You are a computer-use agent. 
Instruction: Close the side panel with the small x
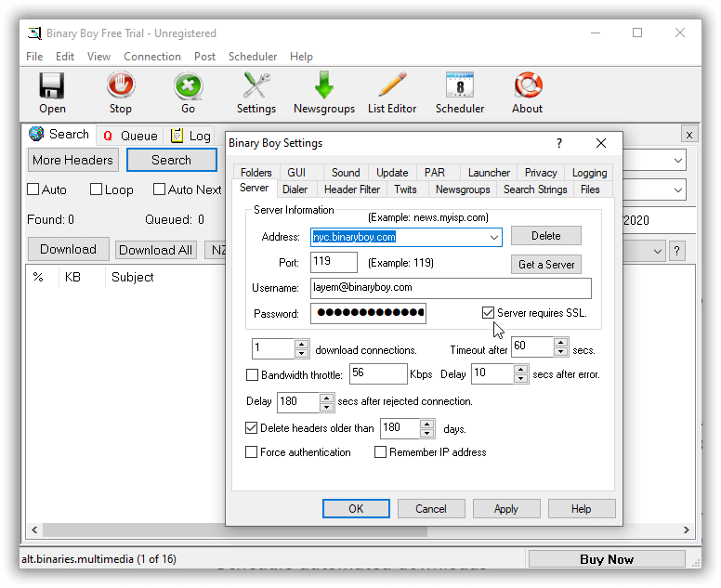click(688, 135)
